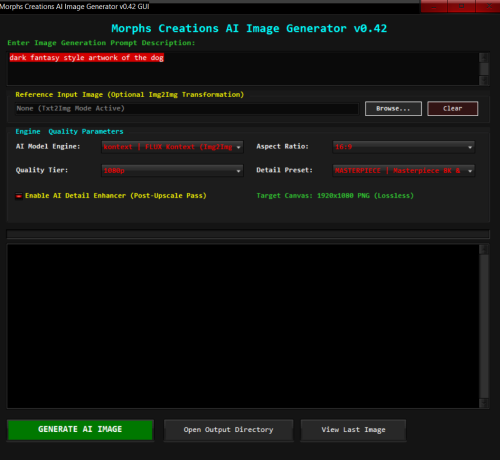Image resolution: width=500 pixels, height=460 pixels.
Task: Clear the reference input image
Action: pos(453,109)
